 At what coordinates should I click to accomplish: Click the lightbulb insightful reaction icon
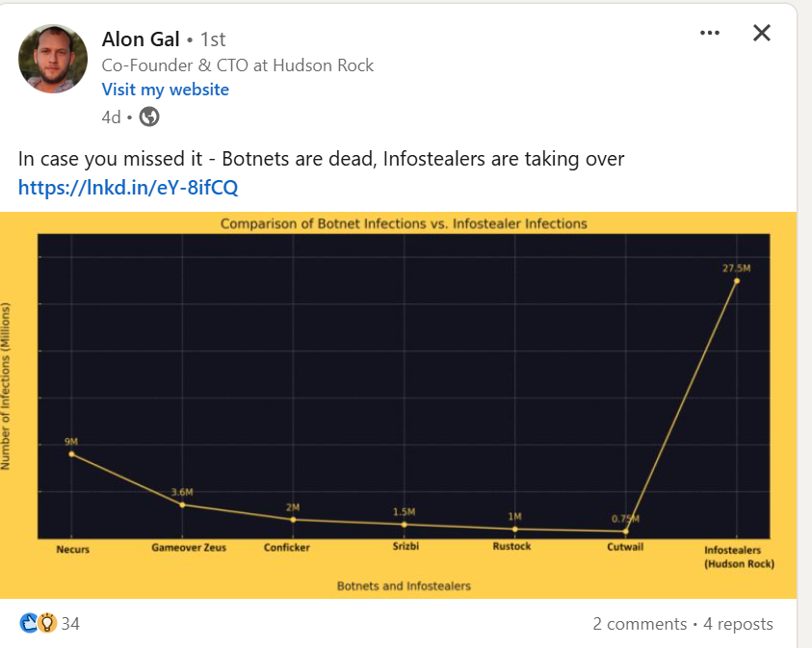coord(45,624)
